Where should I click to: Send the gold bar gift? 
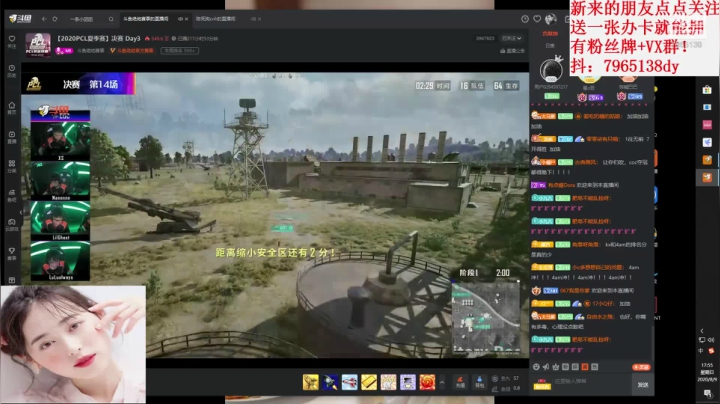coord(369,382)
